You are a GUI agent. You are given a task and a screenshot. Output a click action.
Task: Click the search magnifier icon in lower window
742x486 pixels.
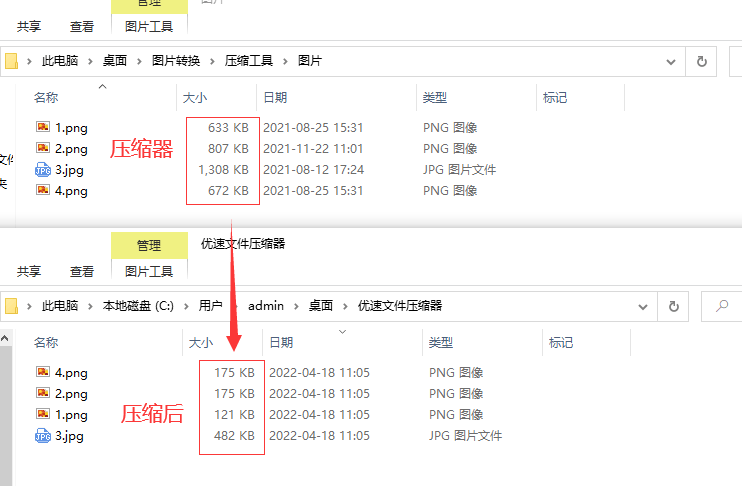click(x=722, y=306)
